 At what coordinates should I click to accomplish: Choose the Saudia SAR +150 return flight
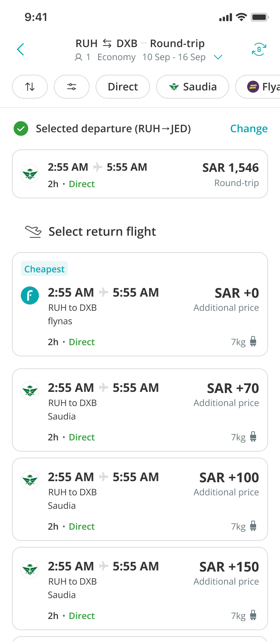pyautogui.click(x=140, y=588)
